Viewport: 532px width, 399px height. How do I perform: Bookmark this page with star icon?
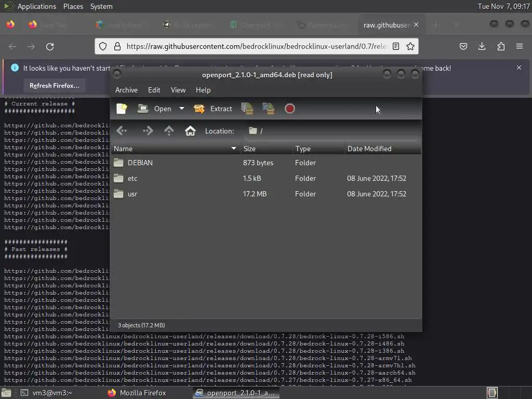[410, 46]
